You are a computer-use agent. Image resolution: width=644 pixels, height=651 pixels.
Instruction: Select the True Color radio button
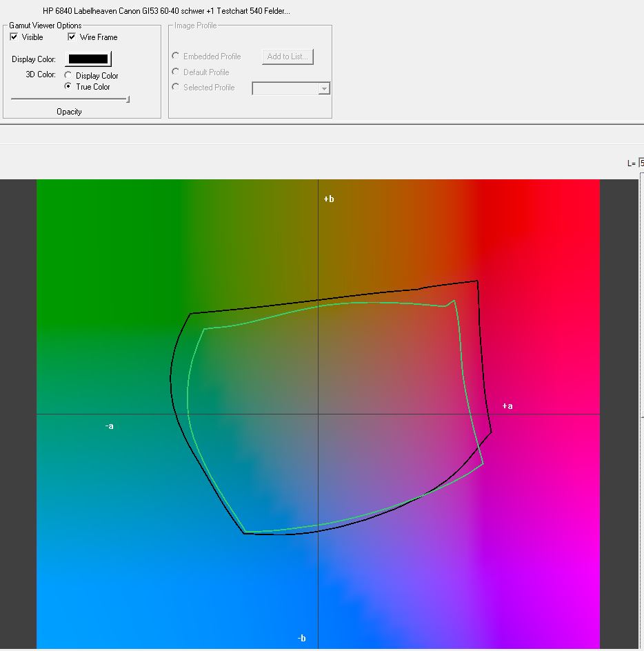[68, 87]
